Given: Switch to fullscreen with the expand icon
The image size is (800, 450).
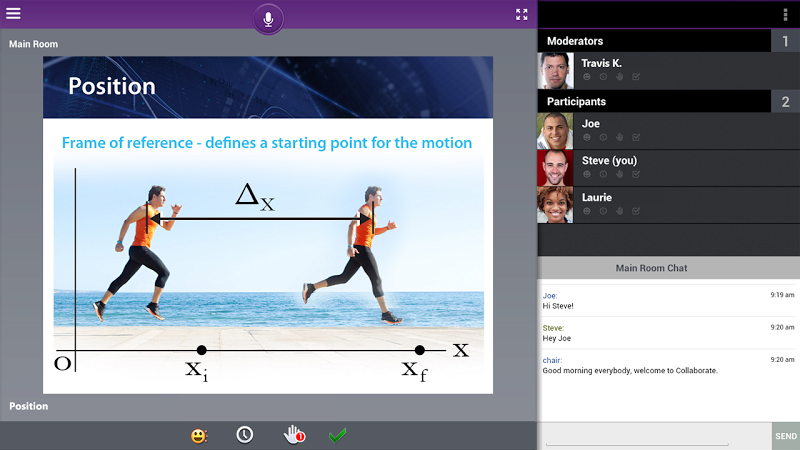Looking at the screenshot, I should (x=521, y=14).
